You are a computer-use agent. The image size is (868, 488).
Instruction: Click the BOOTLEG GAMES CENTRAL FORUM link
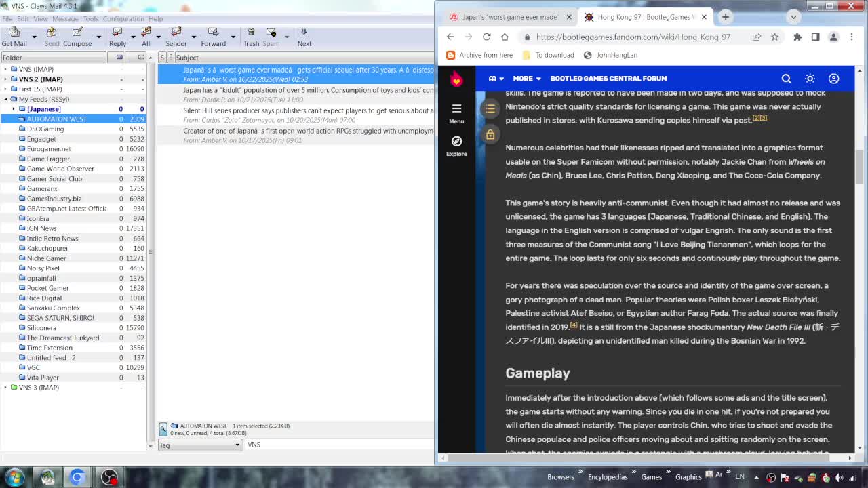pos(608,78)
